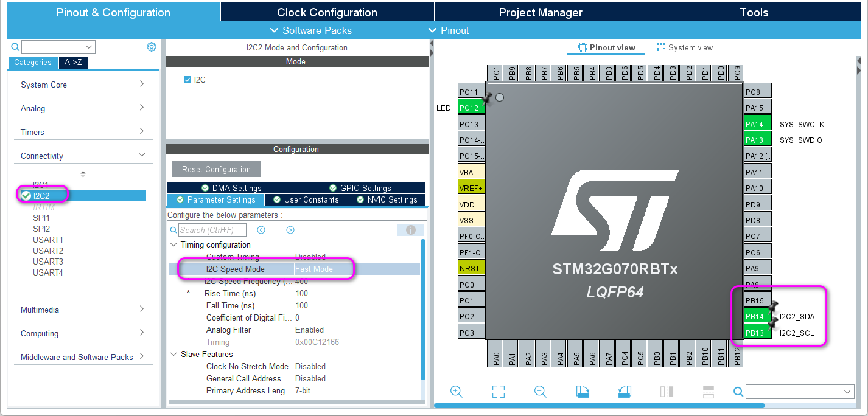Expand Middleware and Software Packs category

pyautogui.click(x=83, y=357)
